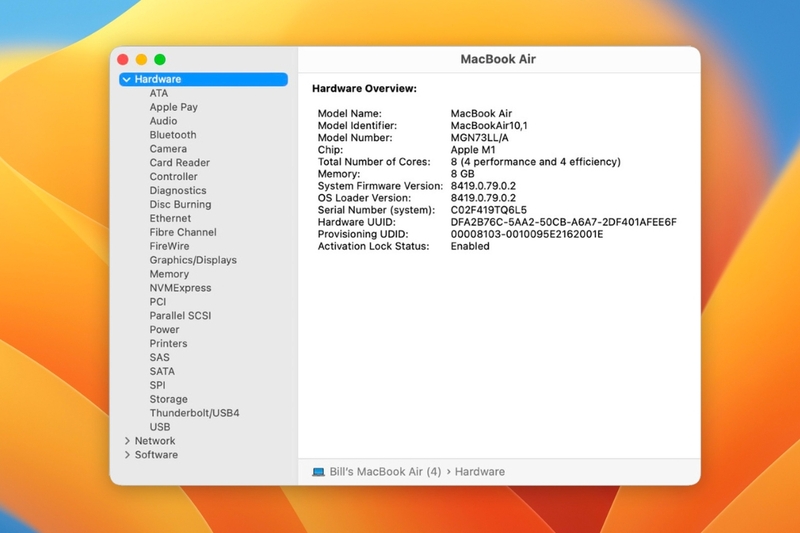Click the Model Name label
800x533 pixels.
[349, 114]
